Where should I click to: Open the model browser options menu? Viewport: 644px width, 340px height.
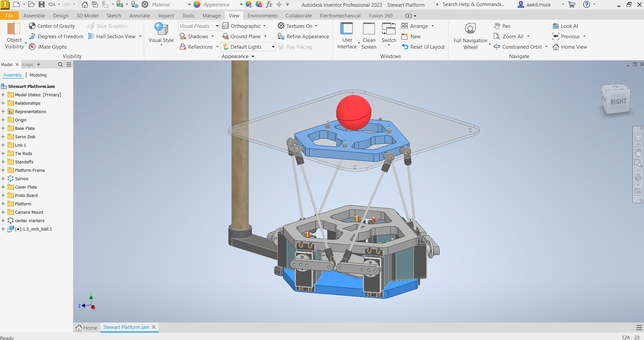point(69,64)
